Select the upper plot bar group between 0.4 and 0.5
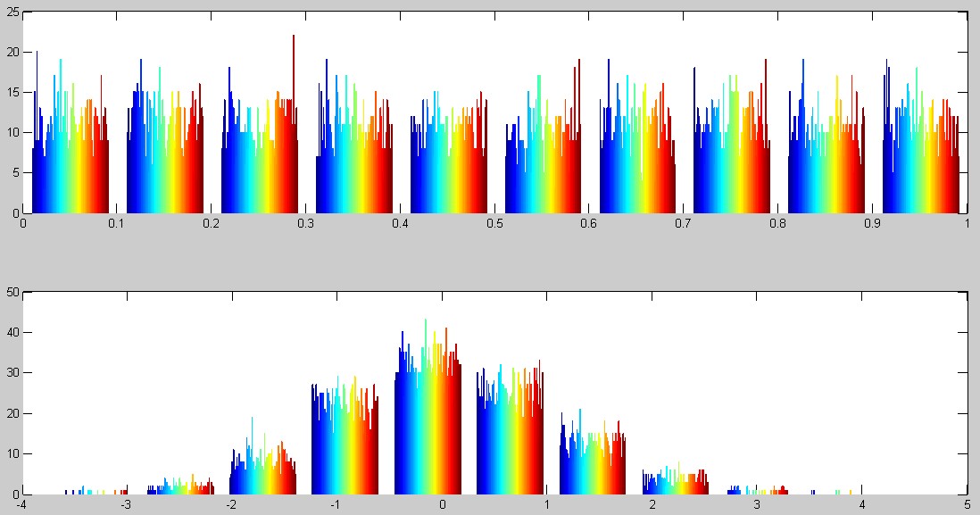The height and width of the screenshot is (515, 980). click(x=448, y=170)
